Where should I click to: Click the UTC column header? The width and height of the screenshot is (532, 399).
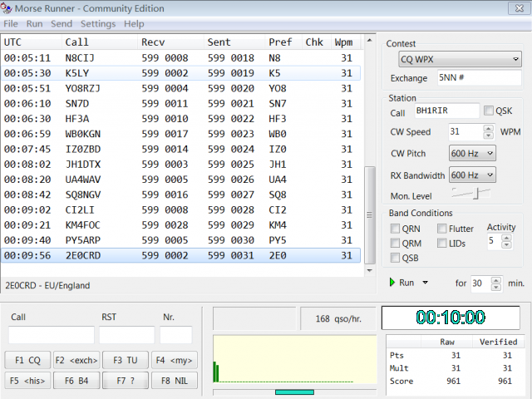click(32, 42)
